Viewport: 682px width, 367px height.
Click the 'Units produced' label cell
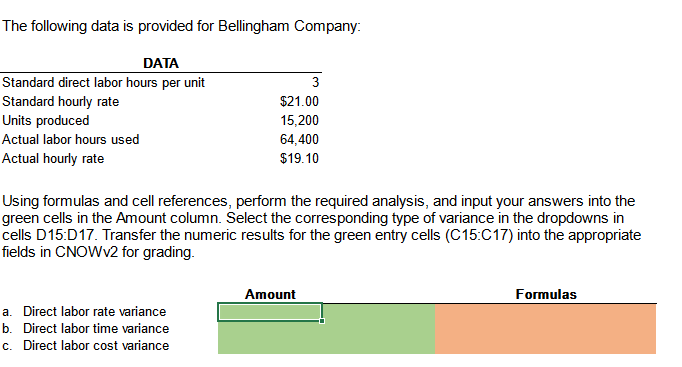46,120
